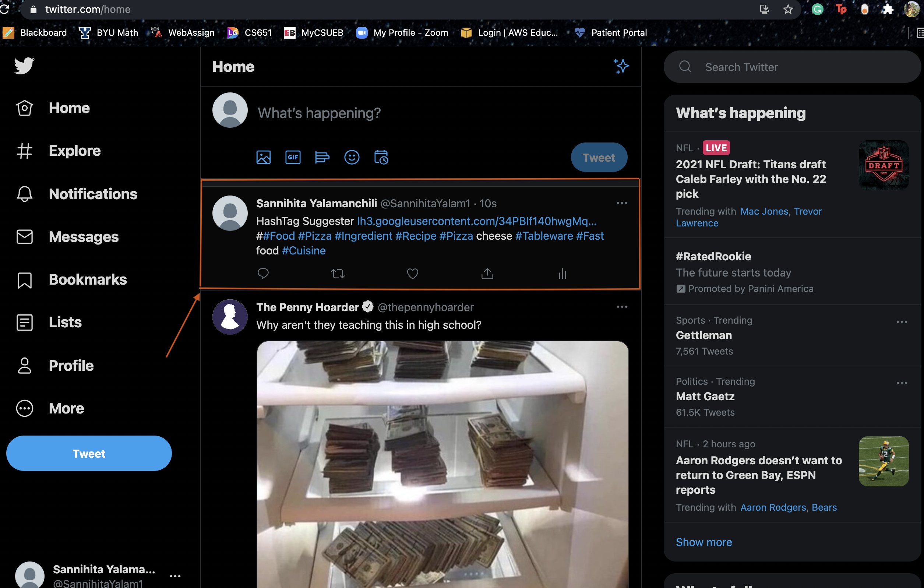Click the composer Tweet button
The width and height of the screenshot is (924, 588).
point(599,157)
